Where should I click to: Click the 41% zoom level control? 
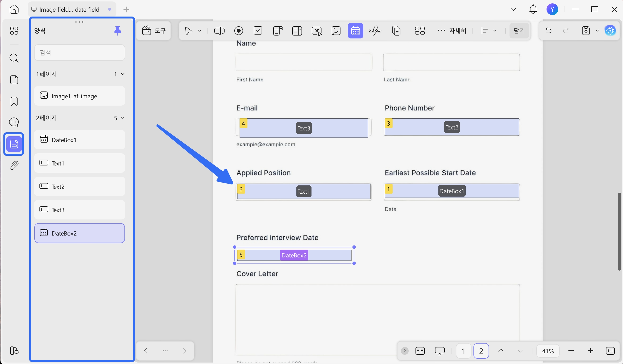[548, 351]
